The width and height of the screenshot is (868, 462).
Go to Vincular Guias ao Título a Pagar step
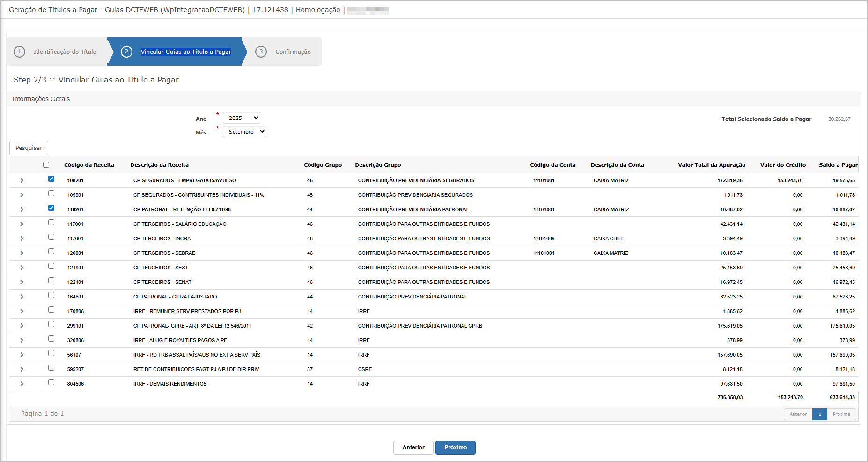coord(185,52)
